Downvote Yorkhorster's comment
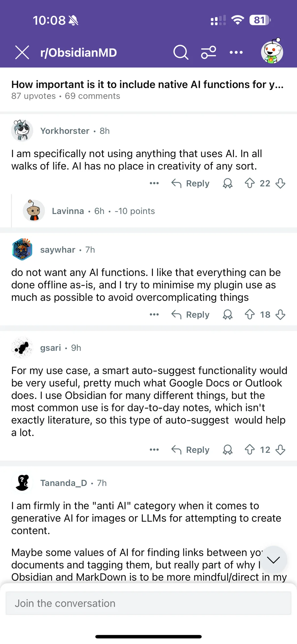This screenshot has height=644, width=297. pyautogui.click(x=281, y=183)
